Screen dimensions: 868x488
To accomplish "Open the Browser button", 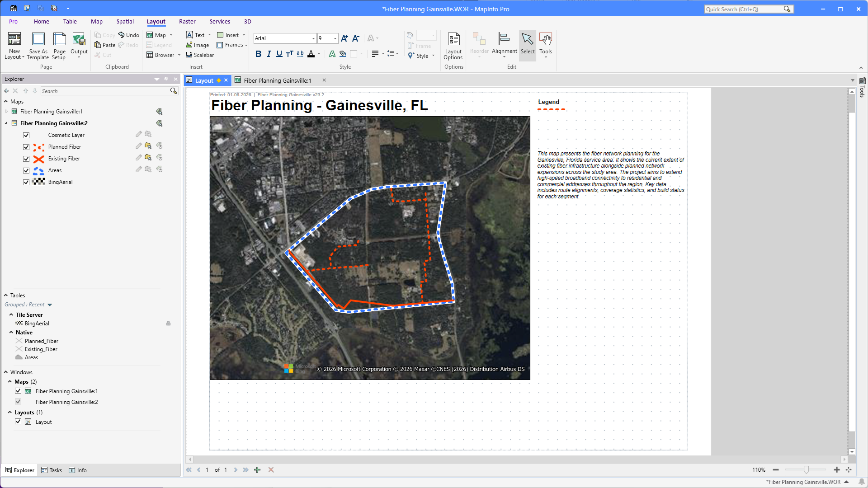I will (163, 55).
